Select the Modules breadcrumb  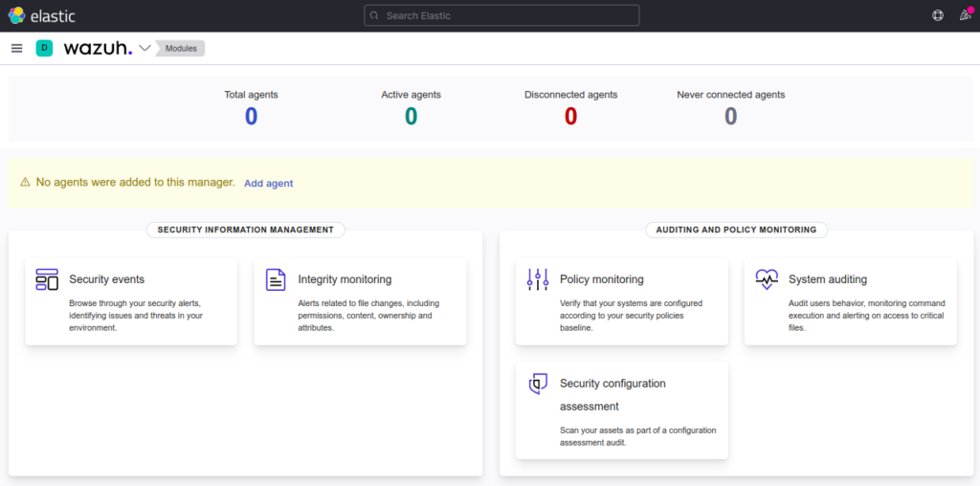[181, 48]
